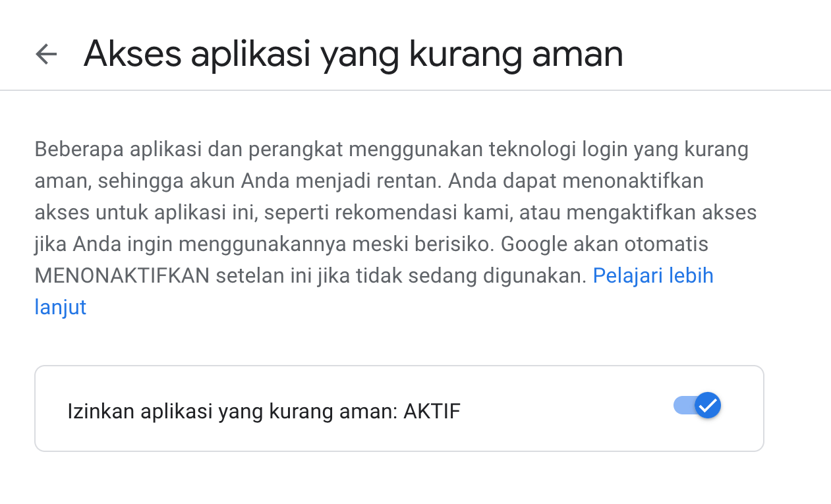Select the left-pointing navigation arrow
The height and width of the screenshot is (504, 831).
(x=45, y=54)
